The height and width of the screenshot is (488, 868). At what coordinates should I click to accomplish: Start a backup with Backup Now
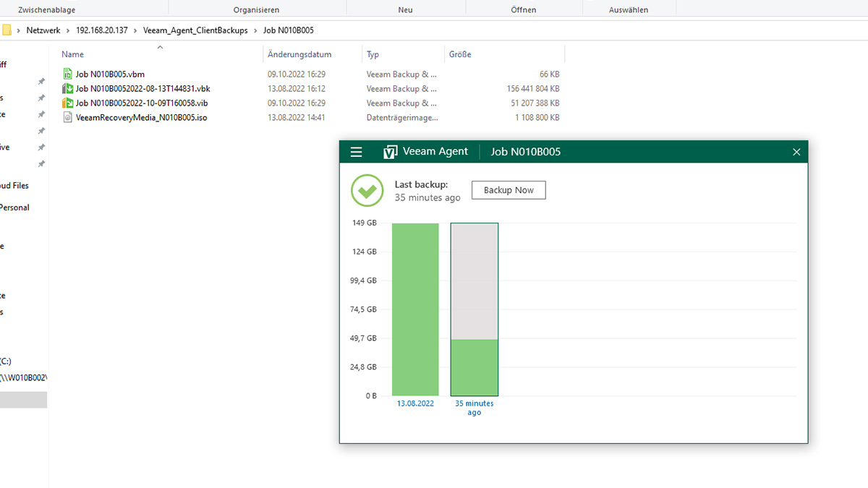(x=509, y=190)
